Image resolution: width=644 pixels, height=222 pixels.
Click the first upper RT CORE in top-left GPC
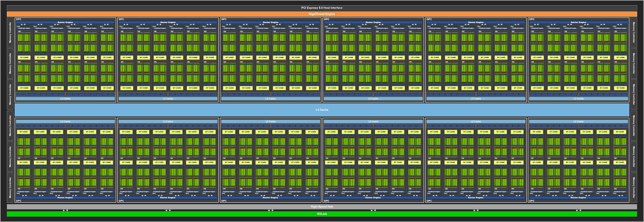pyautogui.click(x=24, y=57)
